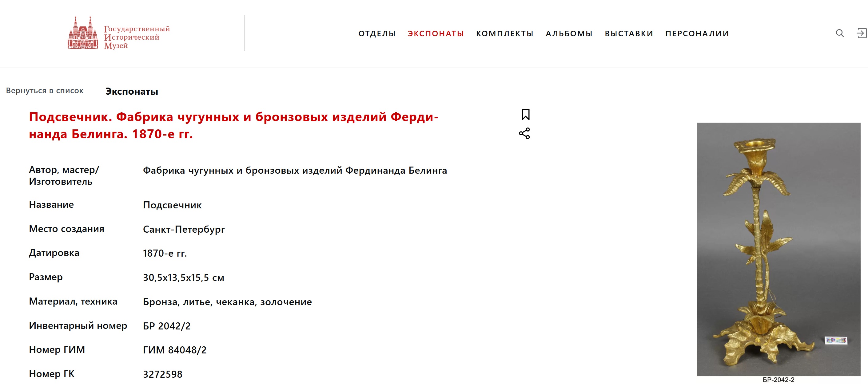This screenshot has height=390, width=868.
Task: Select the name value Подсвечник
Action: pos(172,205)
